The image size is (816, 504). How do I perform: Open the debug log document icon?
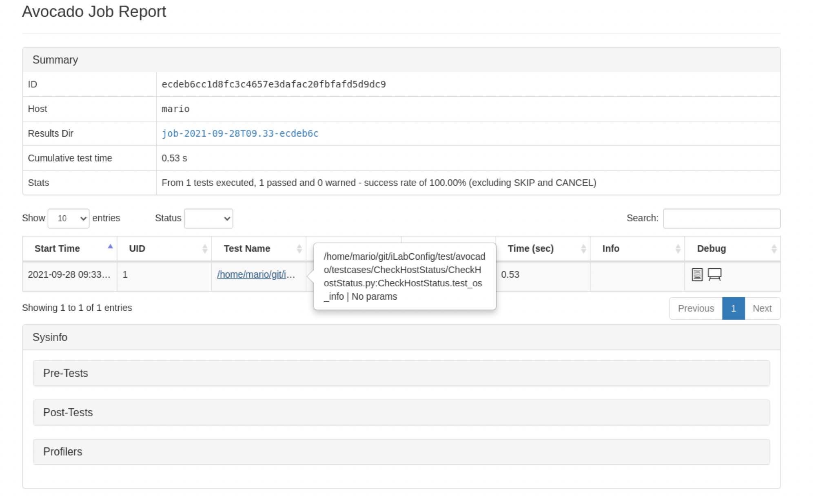pyautogui.click(x=697, y=274)
